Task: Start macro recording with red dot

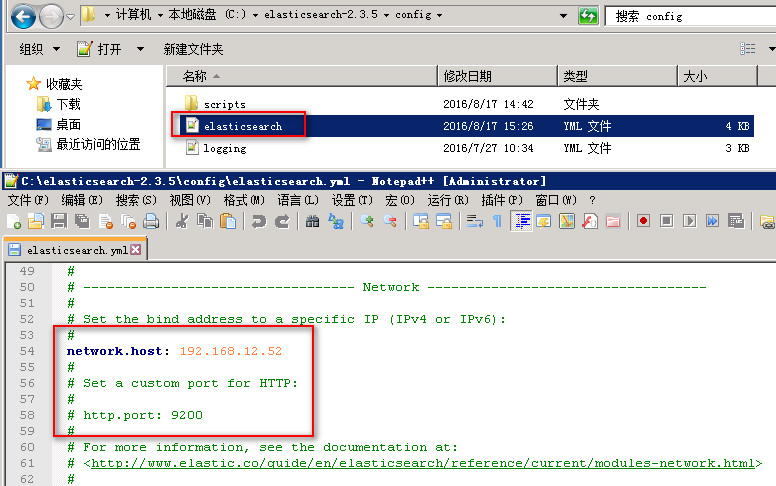Action: (x=643, y=221)
